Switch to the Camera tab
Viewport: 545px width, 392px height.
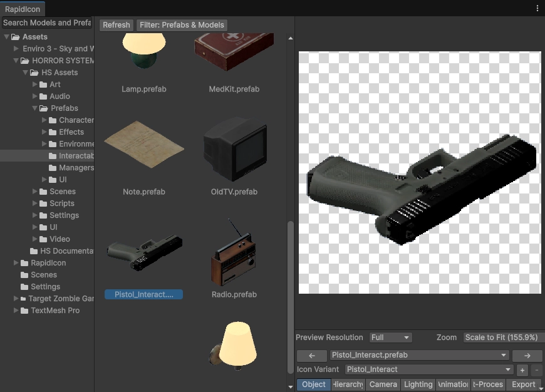pos(383,384)
